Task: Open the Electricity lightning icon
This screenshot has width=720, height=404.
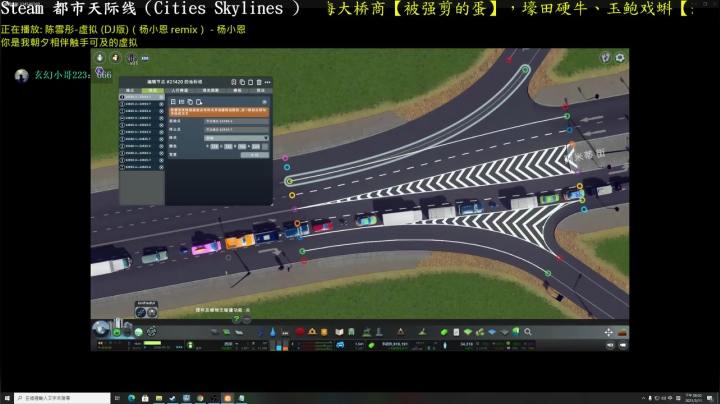Action: click(x=261, y=332)
